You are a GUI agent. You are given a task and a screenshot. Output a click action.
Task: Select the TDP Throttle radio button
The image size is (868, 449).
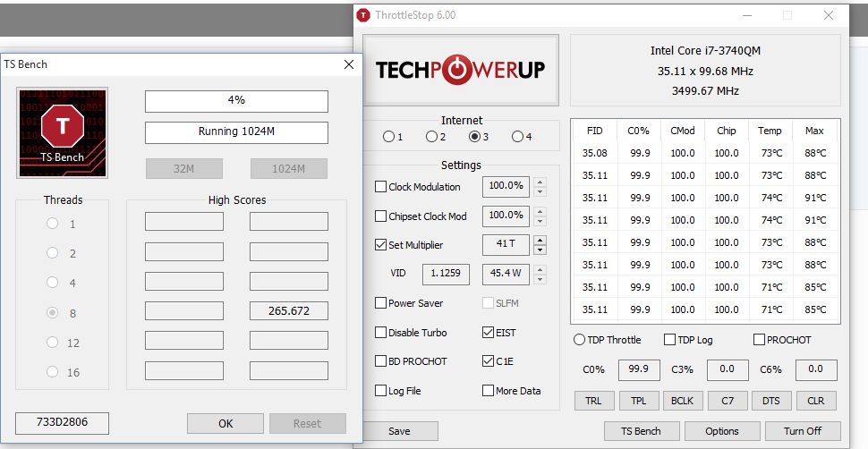point(580,339)
